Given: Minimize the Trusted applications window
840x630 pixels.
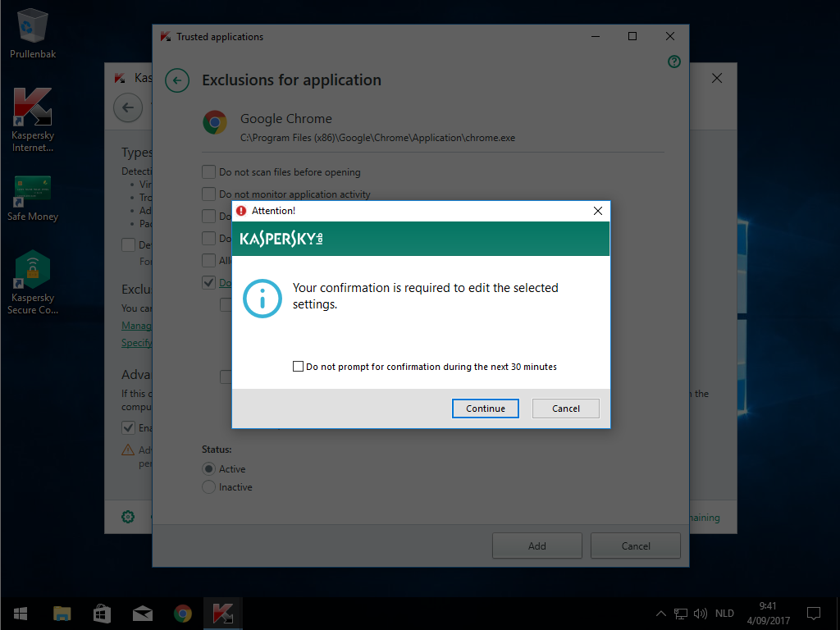Looking at the screenshot, I should 596,36.
